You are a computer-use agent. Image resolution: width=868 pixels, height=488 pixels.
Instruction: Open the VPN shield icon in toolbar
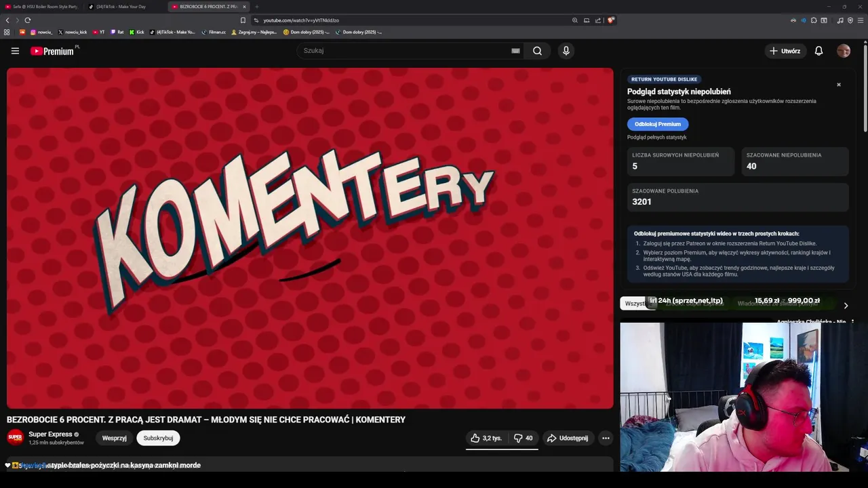point(850,20)
